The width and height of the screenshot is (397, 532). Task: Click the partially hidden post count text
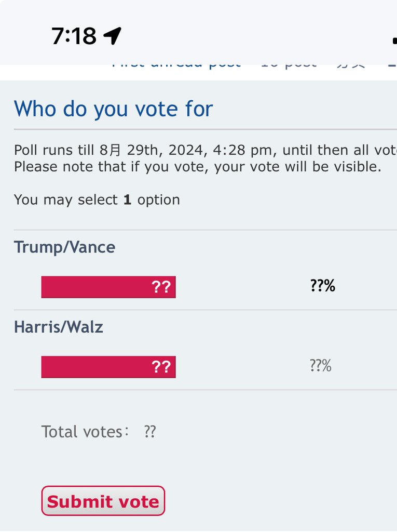[289, 64]
